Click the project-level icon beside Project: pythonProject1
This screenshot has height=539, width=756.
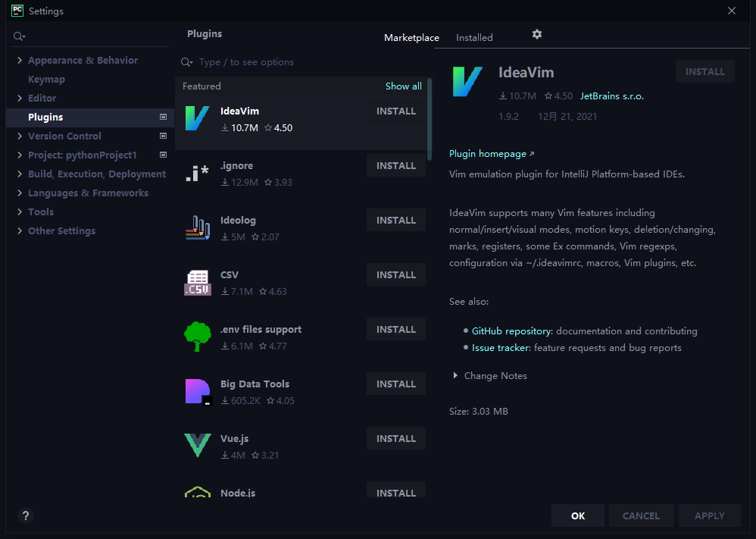point(163,155)
